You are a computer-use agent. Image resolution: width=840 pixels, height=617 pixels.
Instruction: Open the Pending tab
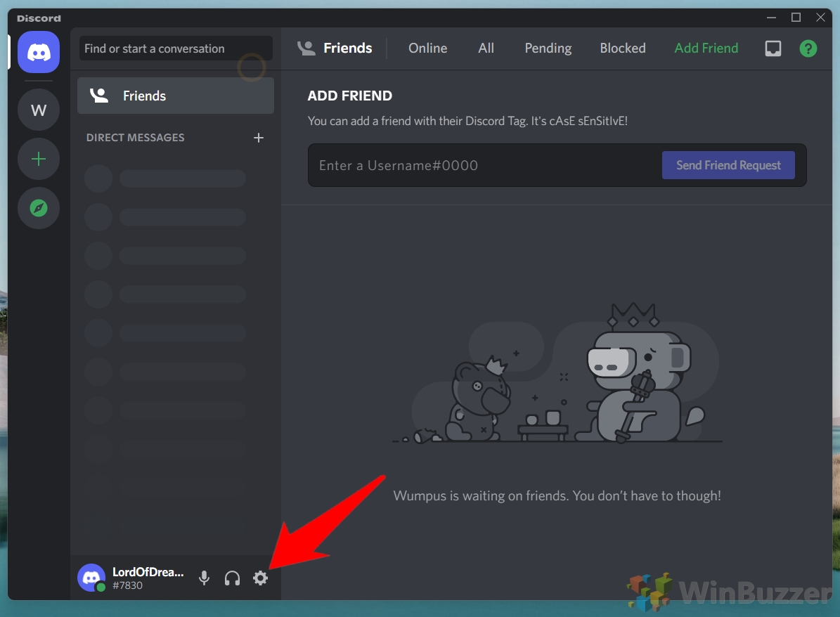point(548,48)
